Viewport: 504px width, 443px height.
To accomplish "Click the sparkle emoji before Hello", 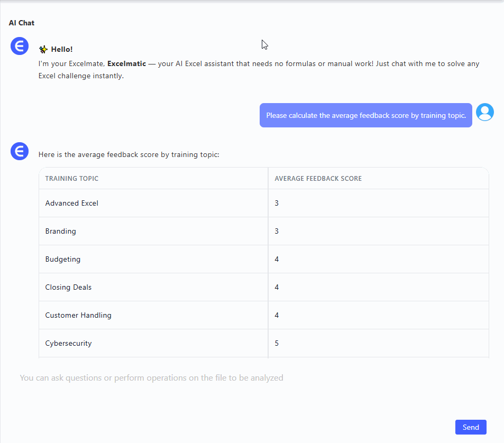I will 43,50.
